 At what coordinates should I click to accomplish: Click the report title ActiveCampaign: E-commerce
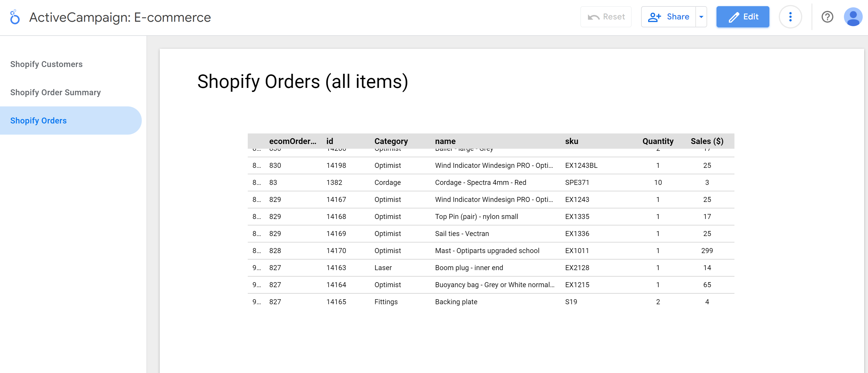click(120, 17)
